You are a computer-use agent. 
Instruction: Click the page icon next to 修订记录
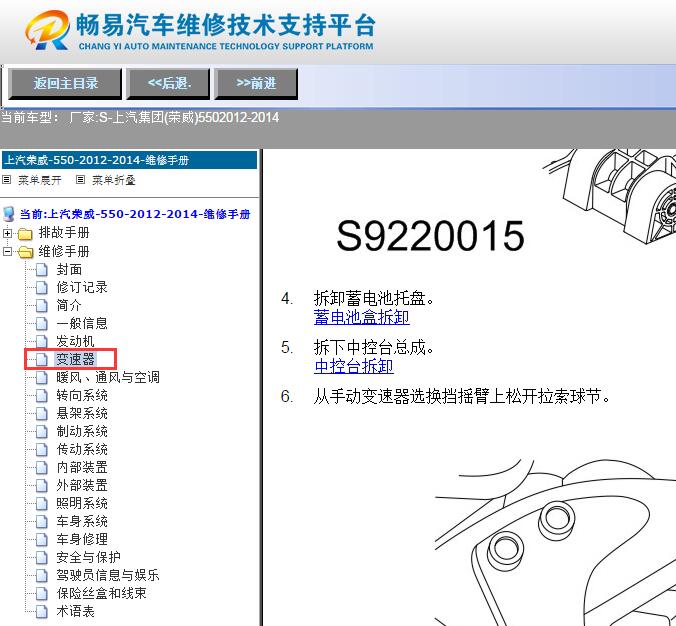[41, 288]
